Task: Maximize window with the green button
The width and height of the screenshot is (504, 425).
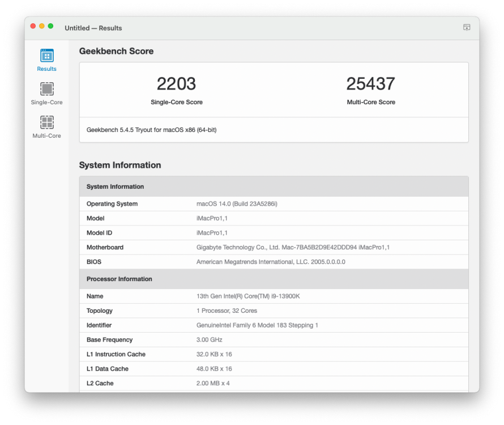Action: tap(50, 26)
